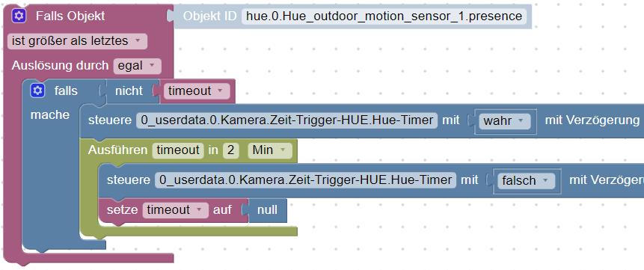Viewport: 644px width, 270px height.
Task: Open timeout variable dropdown next to nicht
Action: coord(196,90)
